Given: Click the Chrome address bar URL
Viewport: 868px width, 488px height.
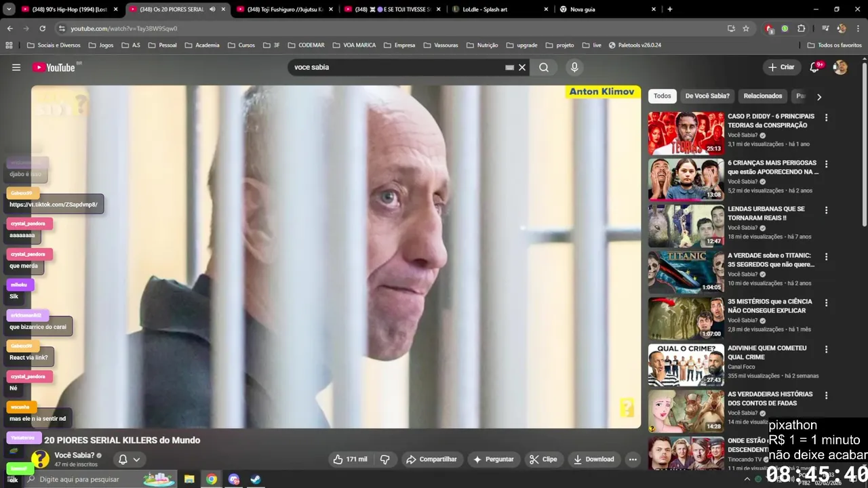Looking at the screenshot, I should (x=124, y=28).
